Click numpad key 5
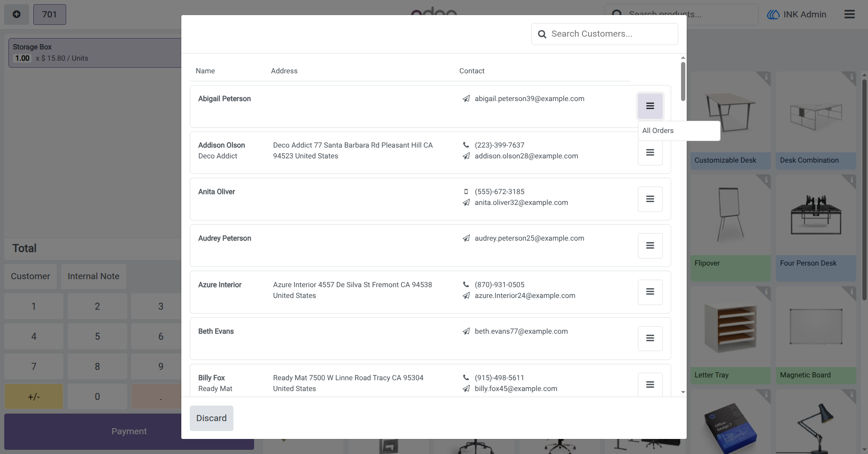This screenshot has width=868, height=454. [x=97, y=337]
